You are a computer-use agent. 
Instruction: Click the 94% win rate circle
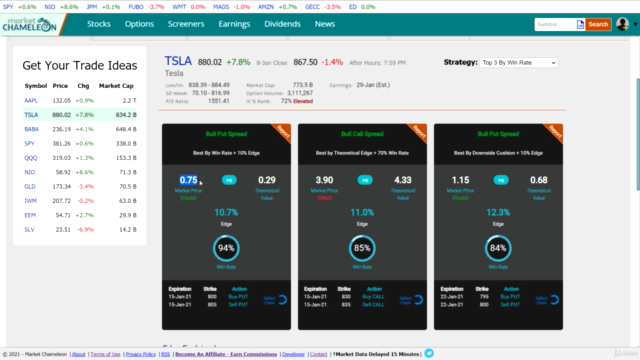tap(226, 248)
